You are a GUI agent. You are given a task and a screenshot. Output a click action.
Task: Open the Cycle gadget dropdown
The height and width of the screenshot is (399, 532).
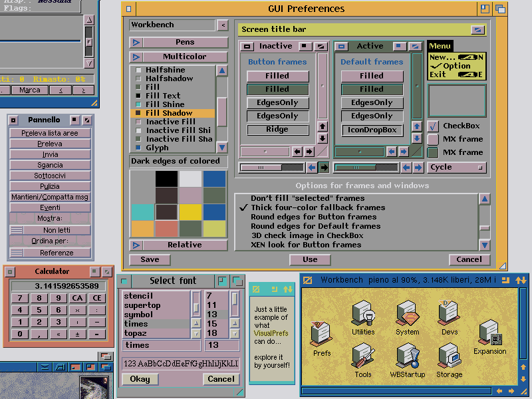tap(457, 168)
